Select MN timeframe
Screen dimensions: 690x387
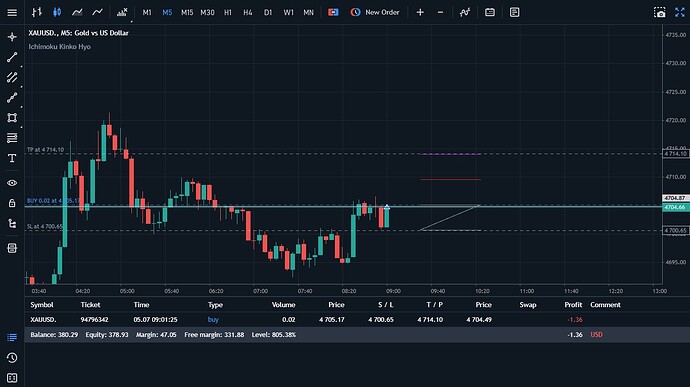308,12
